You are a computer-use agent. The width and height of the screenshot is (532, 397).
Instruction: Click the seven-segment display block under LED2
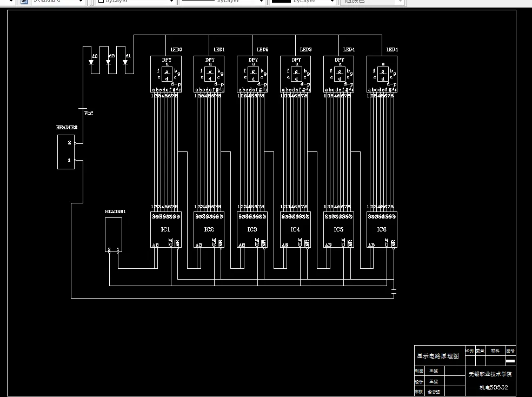(x=252, y=74)
